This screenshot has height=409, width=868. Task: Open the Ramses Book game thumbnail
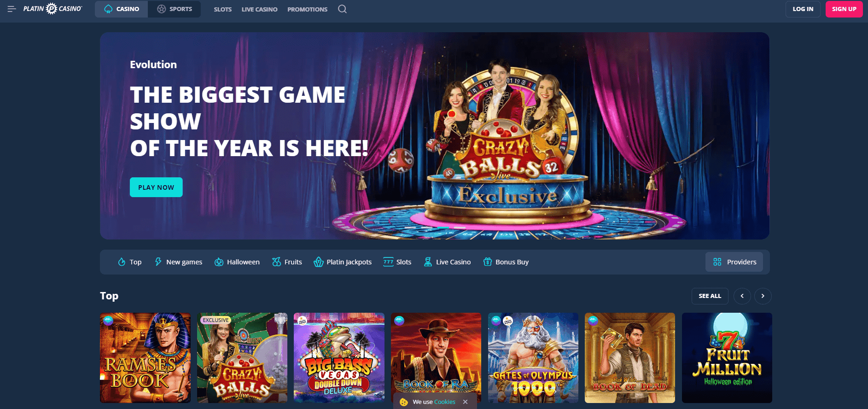(145, 358)
